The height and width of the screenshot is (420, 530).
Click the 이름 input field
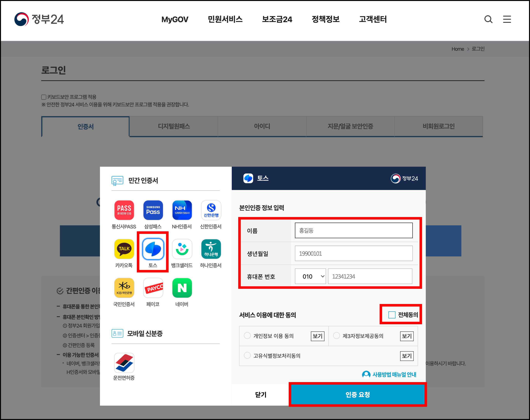click(354, 230)
